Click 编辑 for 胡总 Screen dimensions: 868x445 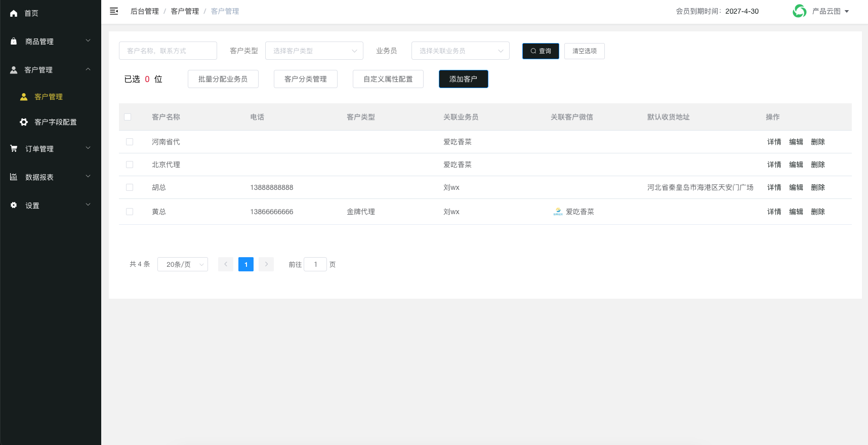click(796, 187)
